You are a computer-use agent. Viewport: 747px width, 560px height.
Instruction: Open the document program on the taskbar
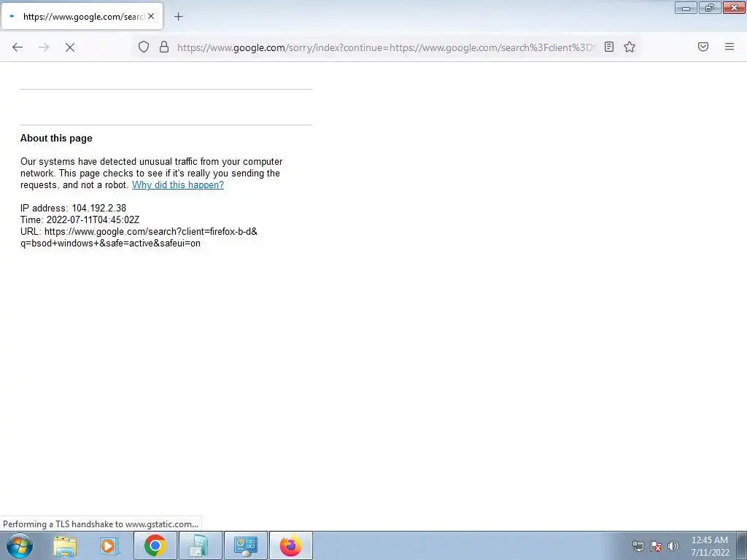click(199, 545)
